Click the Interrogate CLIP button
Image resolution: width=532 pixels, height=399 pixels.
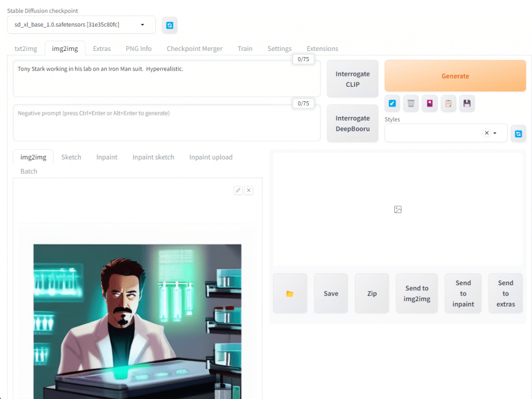coord(353,79)
